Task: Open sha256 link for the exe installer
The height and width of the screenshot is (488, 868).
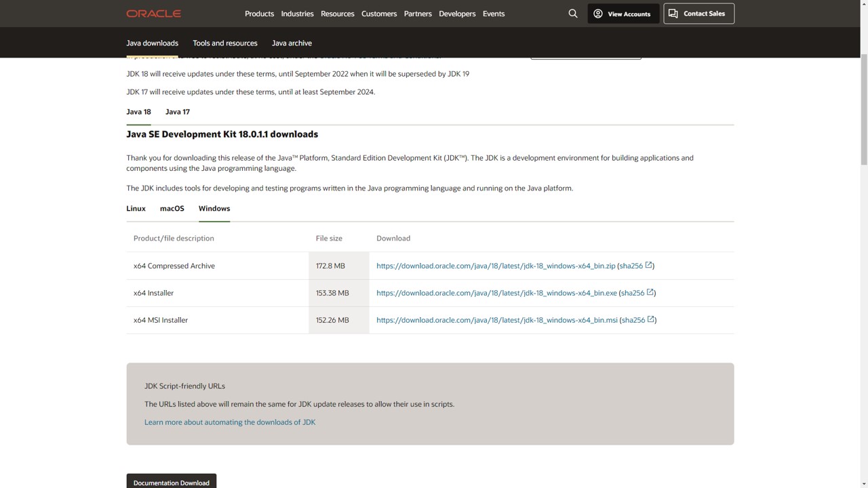Action: (x=633, y=293)
